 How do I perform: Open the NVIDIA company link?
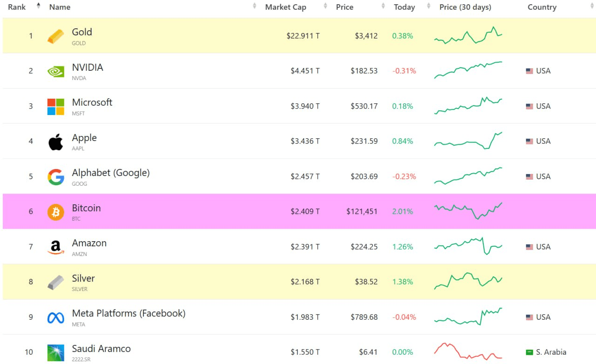coord(88,67)
